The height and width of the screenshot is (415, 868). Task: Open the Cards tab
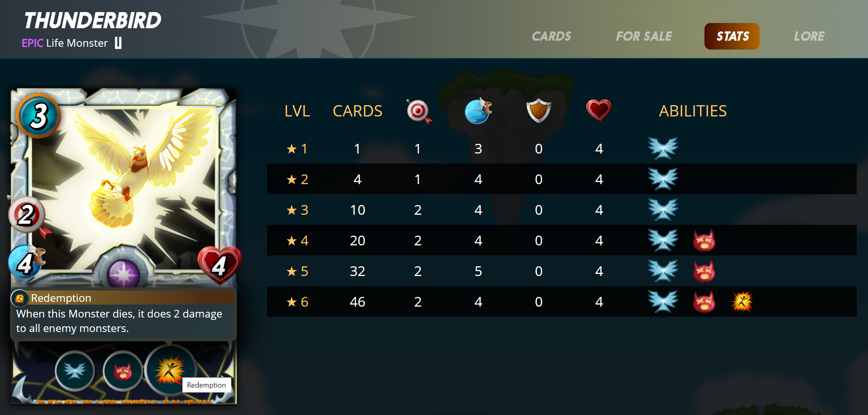[x=551, y=36]
